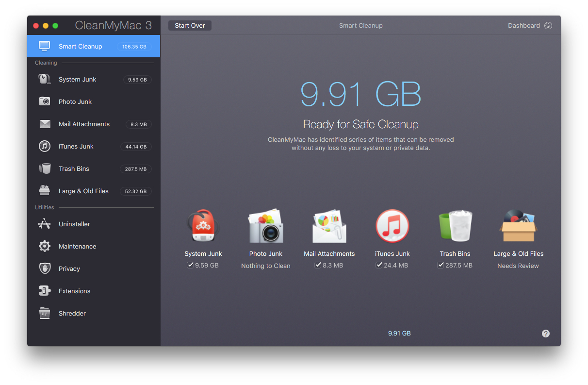Screen dimensions: 588x385
Task: Click the 9.91 GB total at the bottom
Action: point(399,334)
